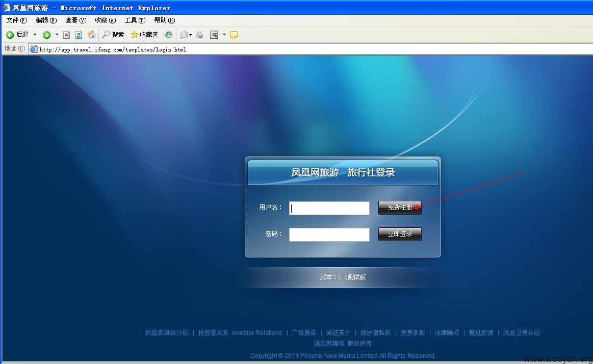Image resolution: width=593 pixels, height=364 pixels.
Task: Open the 凤凰新媒体介绍 footer link
Action: (167, 332)
